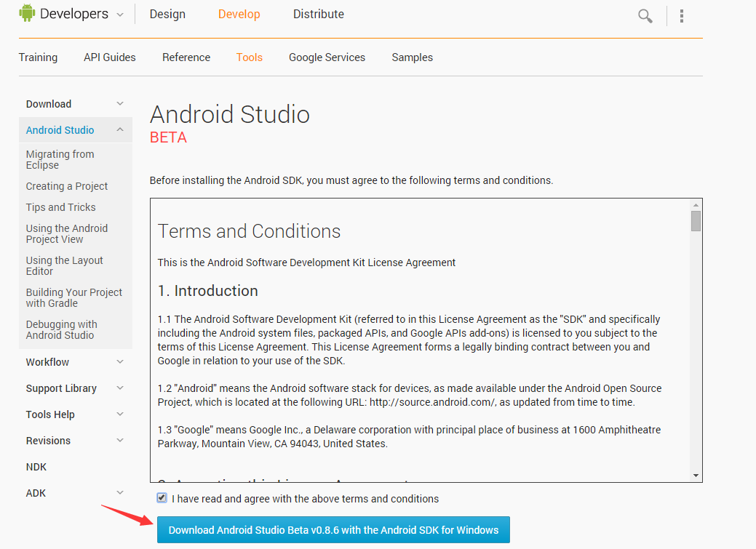
Task: Open the search magnifier icon
Action: click(645, 16)
